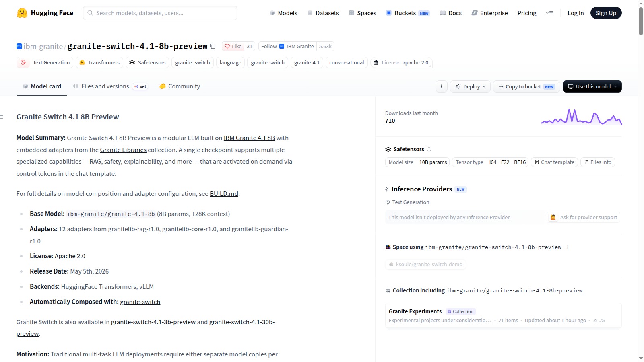
Task: Click the conversational tag
Action: pyautogui.click(x=347, y=63)
